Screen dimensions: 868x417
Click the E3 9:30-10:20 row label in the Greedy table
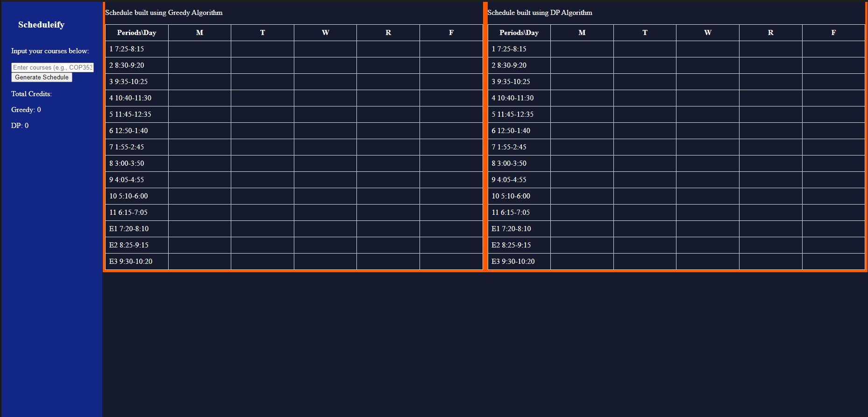[131, 262]
